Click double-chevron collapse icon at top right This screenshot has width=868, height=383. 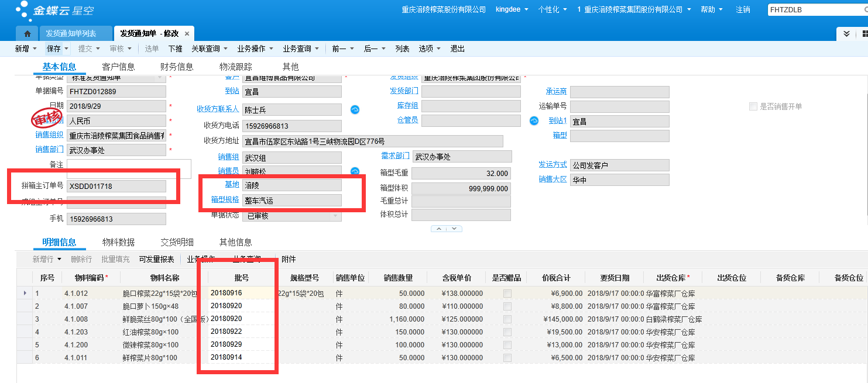tap(846, 34)
